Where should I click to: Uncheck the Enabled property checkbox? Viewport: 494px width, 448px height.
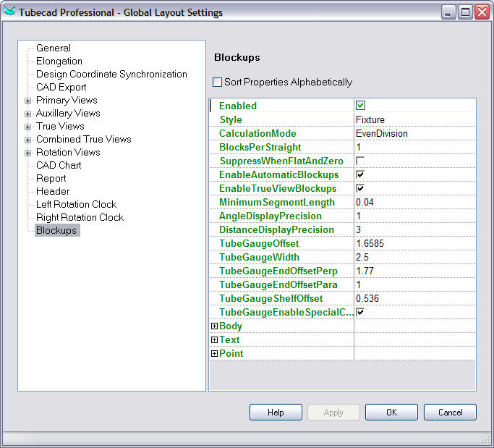(x=360, y=106)
